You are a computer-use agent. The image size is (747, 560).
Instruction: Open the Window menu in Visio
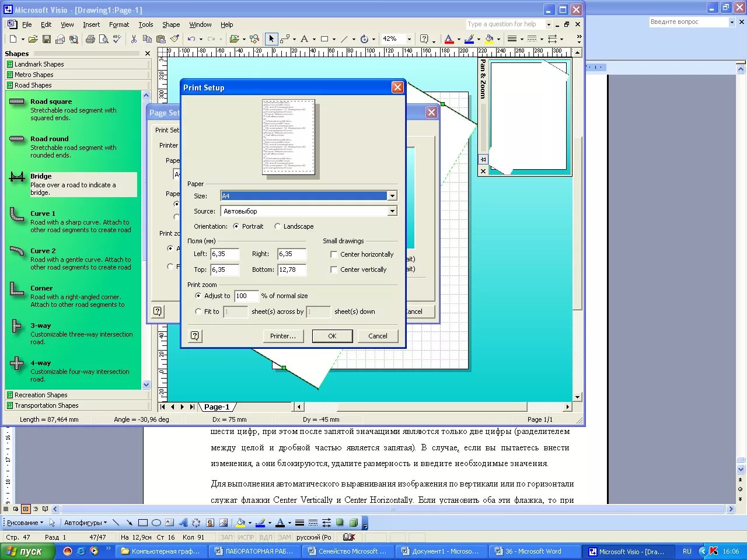[x=200, y=24]
